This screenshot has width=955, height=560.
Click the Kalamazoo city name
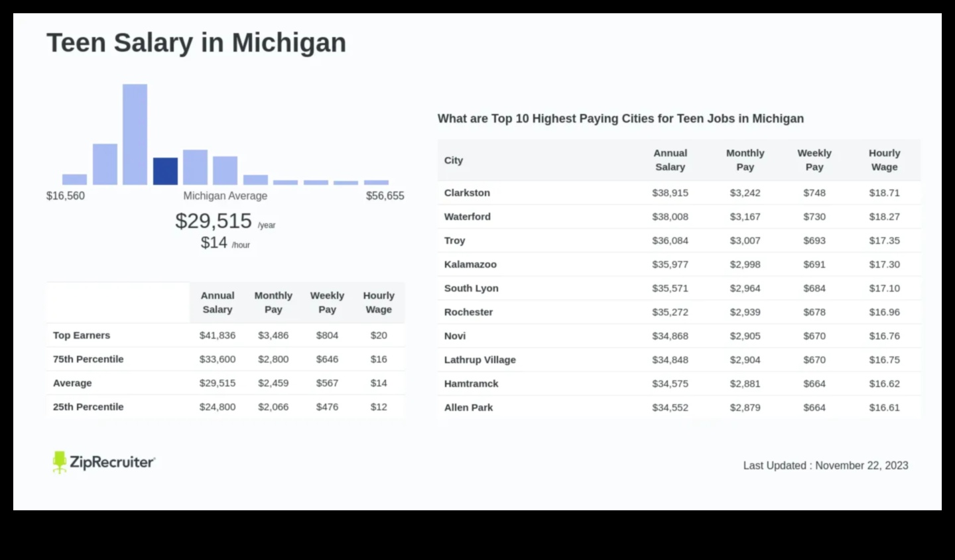(470, 264)
